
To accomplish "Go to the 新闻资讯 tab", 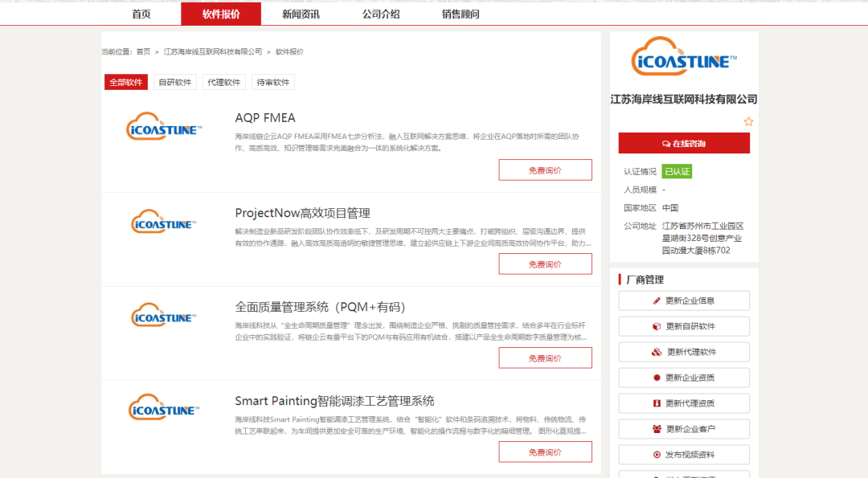I will (x=301, y=14).
